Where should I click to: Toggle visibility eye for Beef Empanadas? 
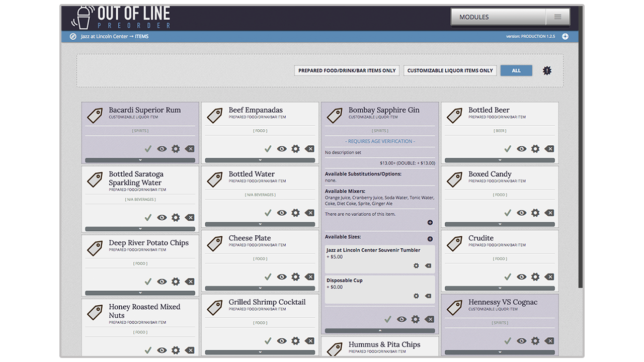(282, 149)
